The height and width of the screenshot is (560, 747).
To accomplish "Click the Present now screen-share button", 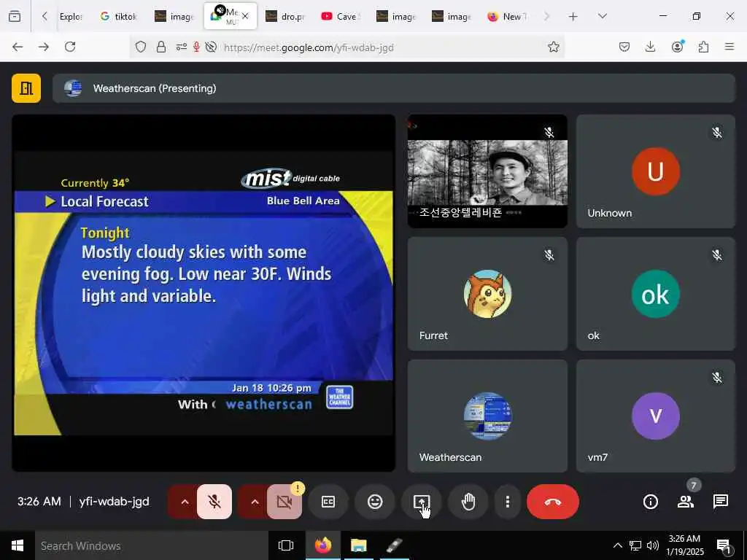I will click(x=422, y=502).
